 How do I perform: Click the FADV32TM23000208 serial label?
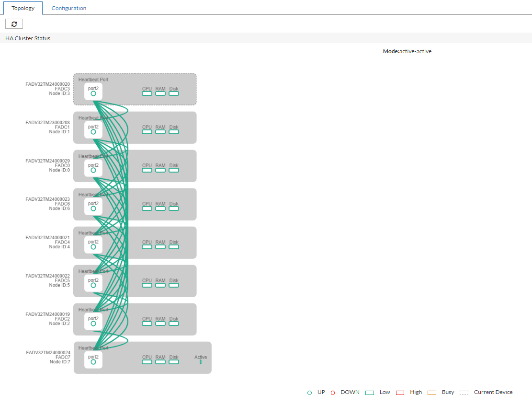coord(47,123)
